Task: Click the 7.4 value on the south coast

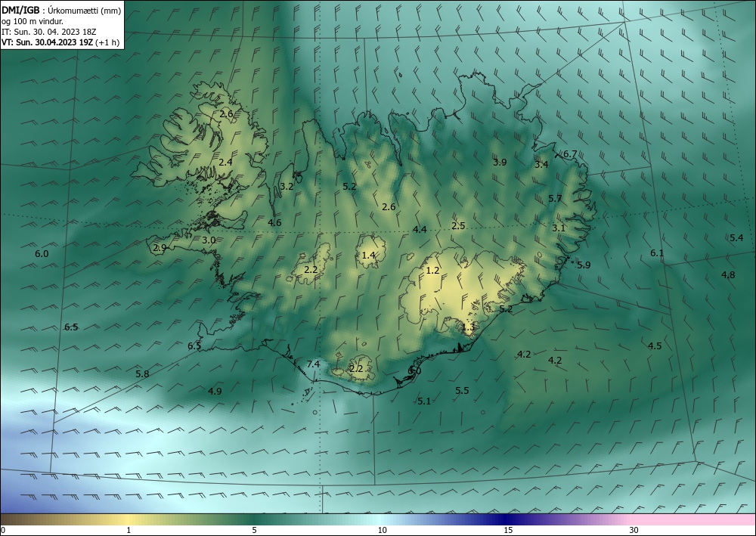Action: click(x=313, y=364)
